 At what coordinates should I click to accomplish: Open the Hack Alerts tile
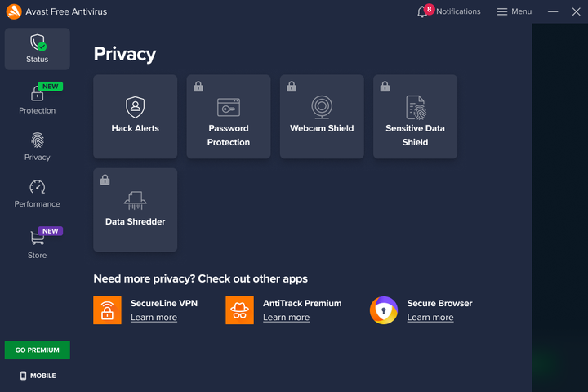point(136,117)
